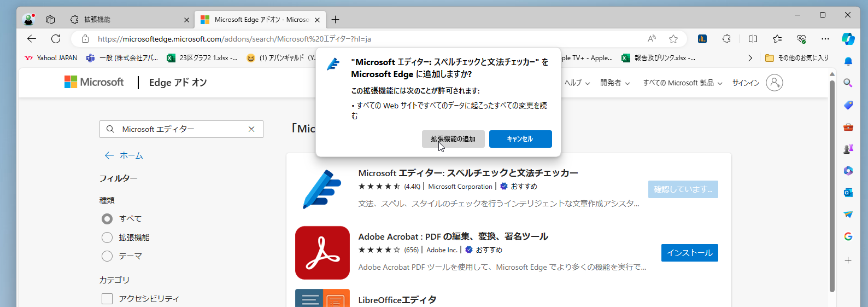This screenshot has width=868, height=307.
Task: Add a site with sidebar plus icon
Action: (848, 260)
